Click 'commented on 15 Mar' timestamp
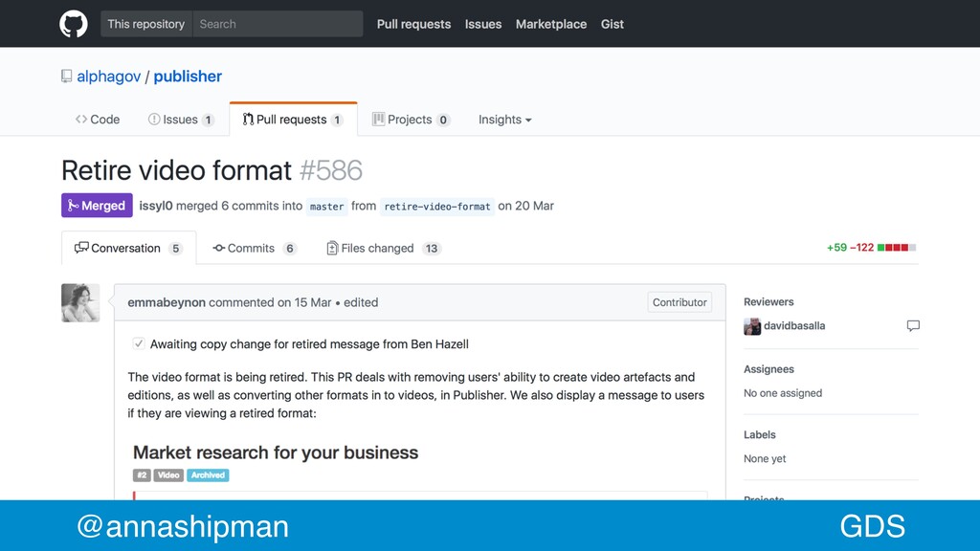 270,302
